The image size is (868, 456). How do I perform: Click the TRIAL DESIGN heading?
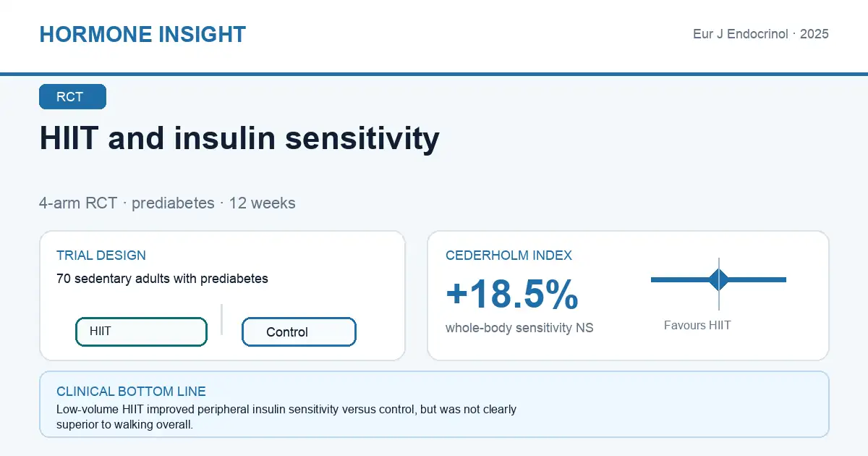101,256
